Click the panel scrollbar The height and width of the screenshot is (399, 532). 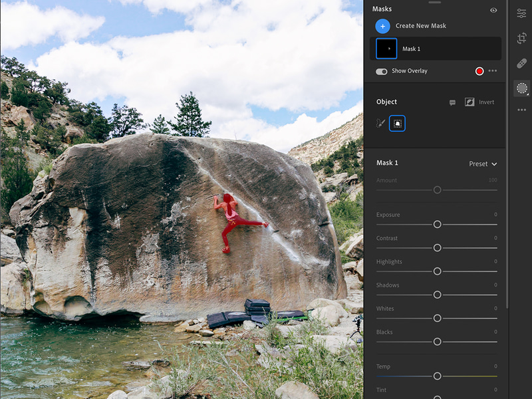coord(507,154)
